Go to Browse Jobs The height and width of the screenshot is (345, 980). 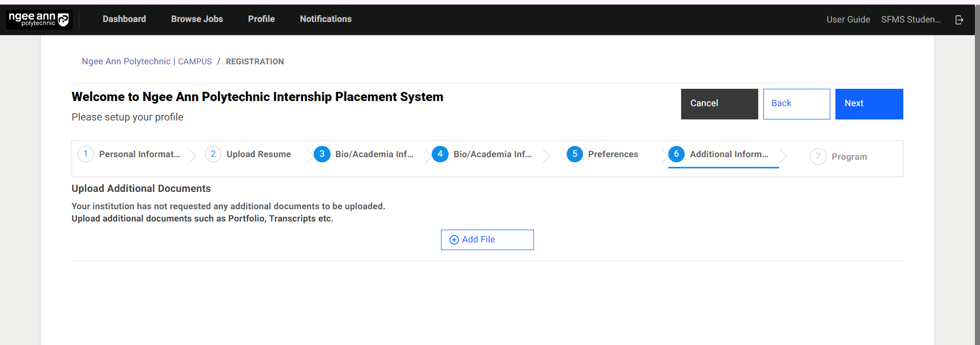pyautogui.click(x=197, y=19)
